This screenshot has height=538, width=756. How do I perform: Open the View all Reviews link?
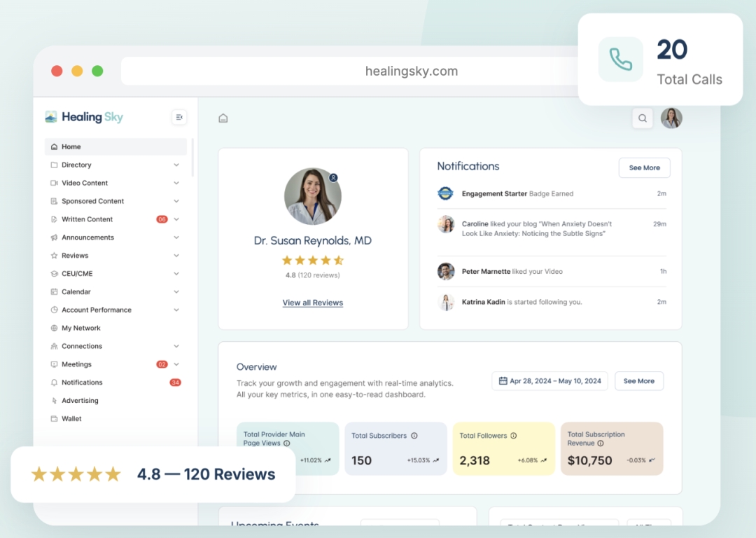(313, 303)
